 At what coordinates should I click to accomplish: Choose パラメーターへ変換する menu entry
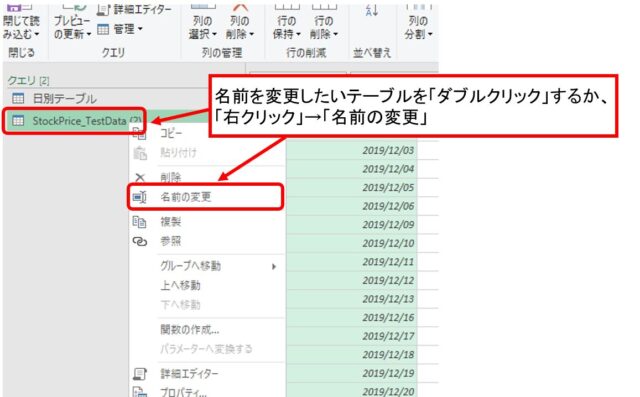click(x=207, y=349)
